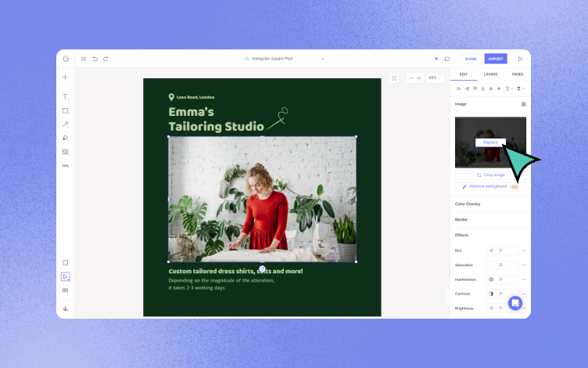Screen dimensions: 588x368
Task: Expand the Instagram Square Post dropdown
Action: (322, 59)
